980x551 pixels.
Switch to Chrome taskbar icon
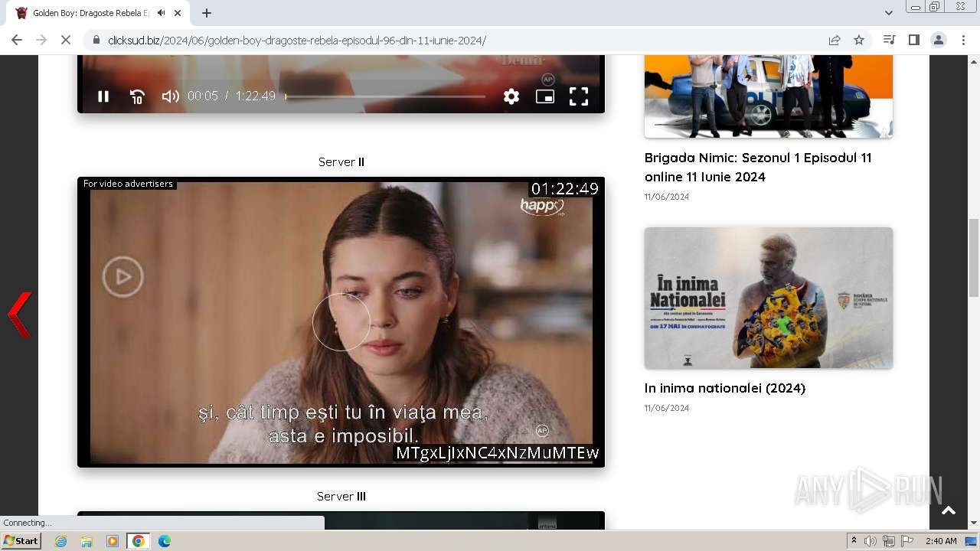139,541
